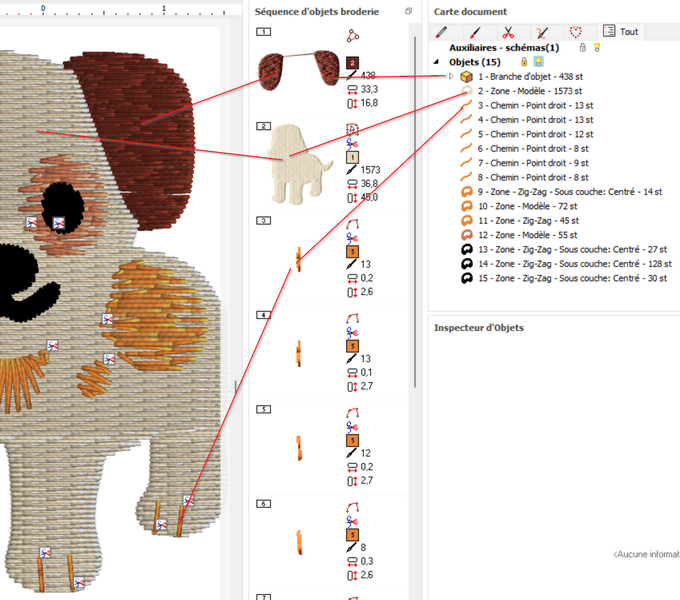Click the black zone icon of object 13
The width and height of the screenshot is (680, 600).
click(x=467, y=249)
